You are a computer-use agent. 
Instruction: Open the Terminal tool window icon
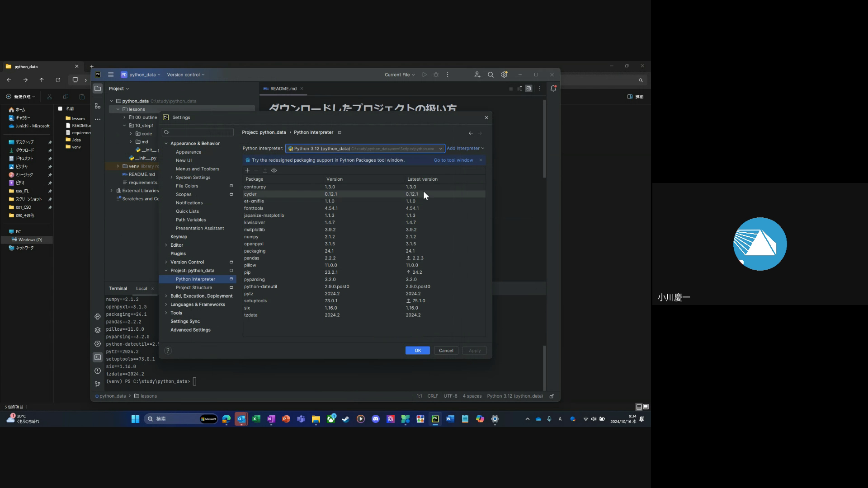(98, 357)
